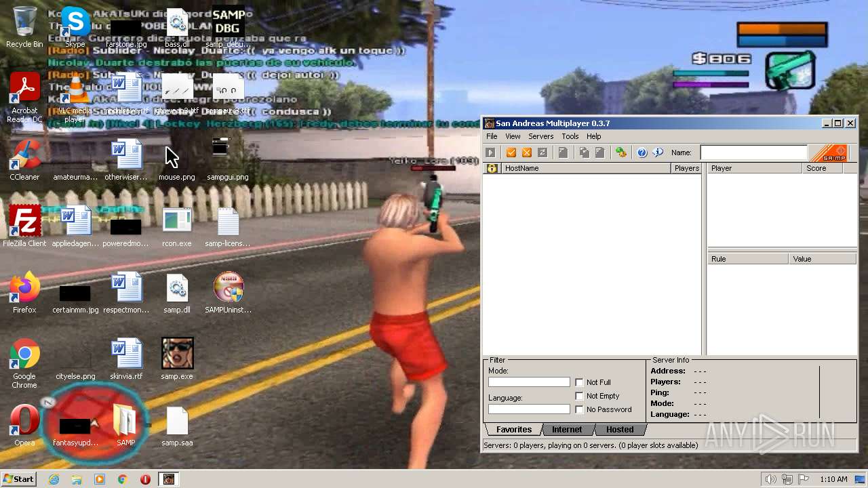Image resolution: width=868 pixels, height=488 pixels.
Task: Open the Help menu
Action: click(594, 136)
